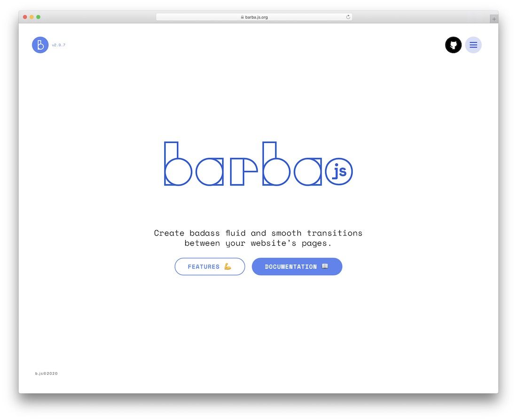Image resolution: width=517 pixels, height=420 pixels.
Task: Open the hamburger menu button
Action: [x=473, y=45]
